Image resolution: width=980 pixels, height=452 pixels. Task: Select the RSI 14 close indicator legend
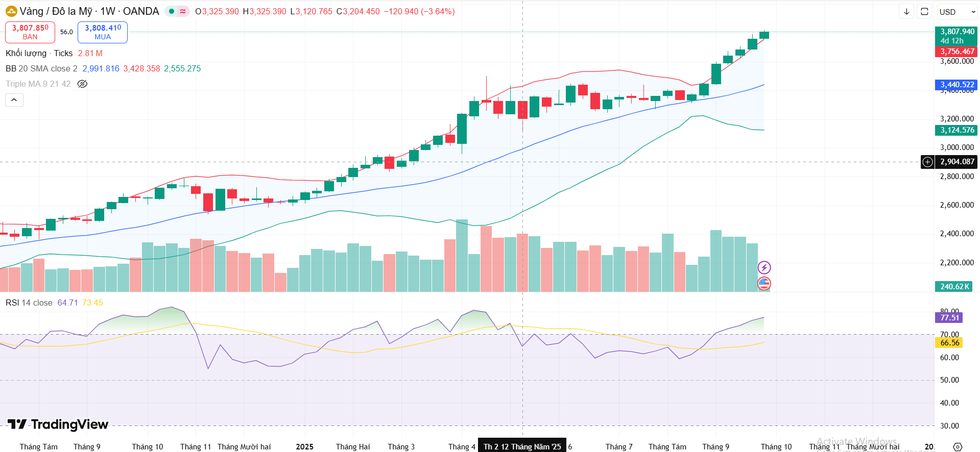pyautogui.click(x=29, y=303)
